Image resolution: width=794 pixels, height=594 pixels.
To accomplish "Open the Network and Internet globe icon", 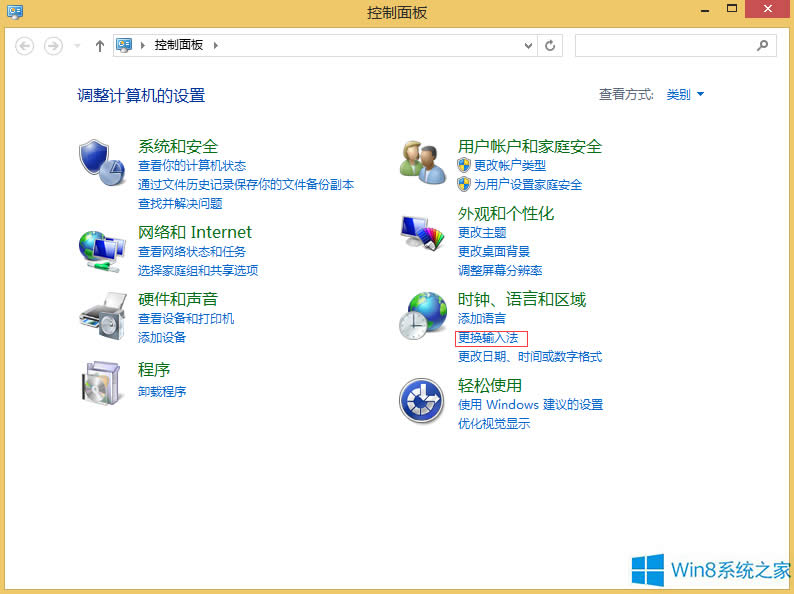I will coord(101,249).
